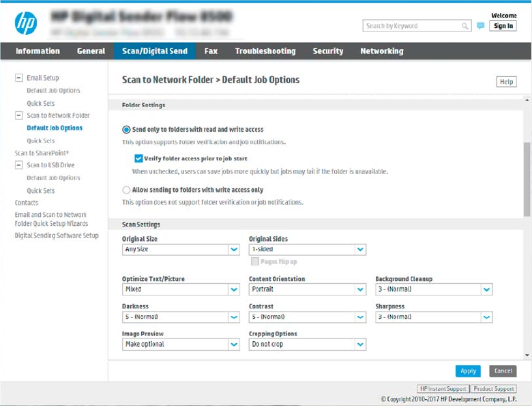532x406 pixels.
Task: Click the search magnifier icon
Action: pyautogui.click(x=465, y=26)
